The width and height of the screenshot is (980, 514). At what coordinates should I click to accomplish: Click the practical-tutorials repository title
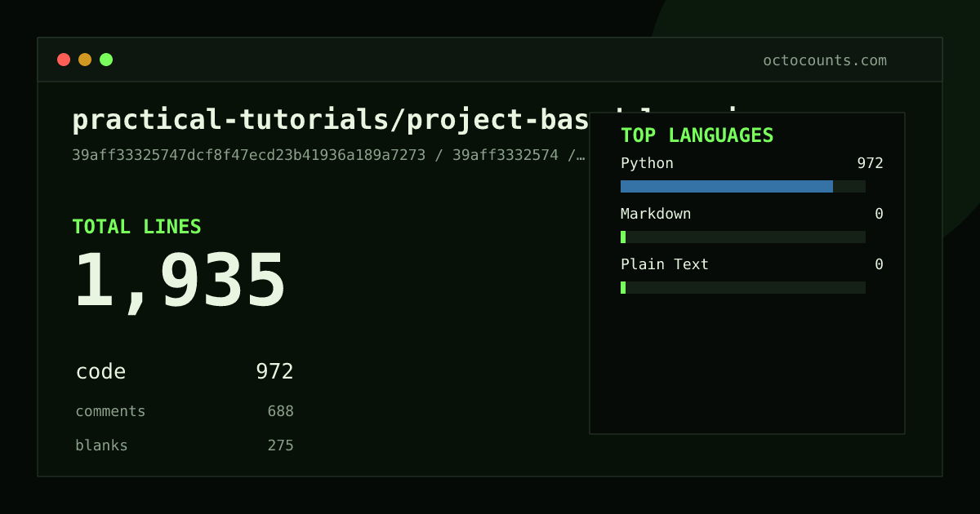pyautogui.click(x=331, y=120)
